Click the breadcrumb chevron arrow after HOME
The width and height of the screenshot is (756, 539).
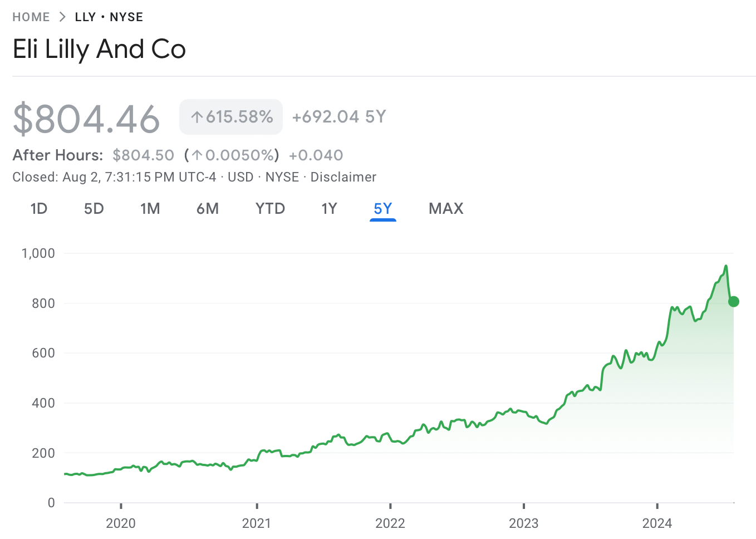(x=62, y=17)
